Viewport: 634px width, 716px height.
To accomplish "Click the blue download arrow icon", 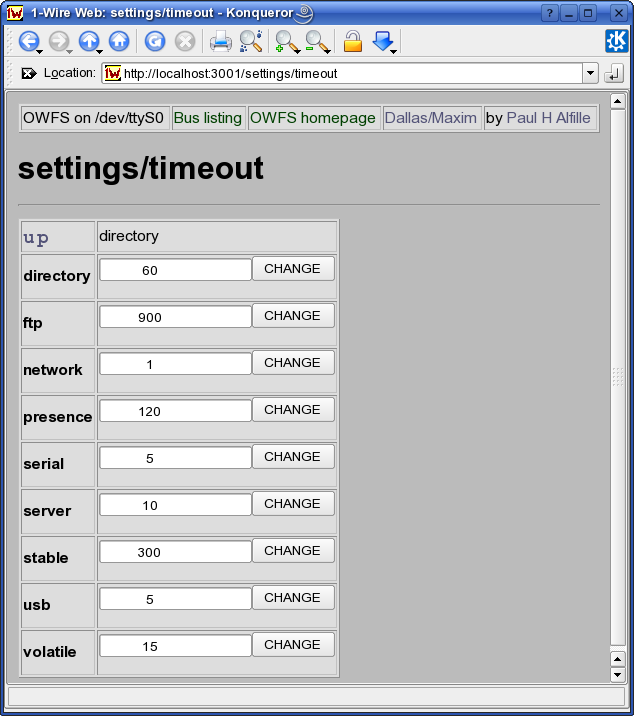I will [382, 41].
